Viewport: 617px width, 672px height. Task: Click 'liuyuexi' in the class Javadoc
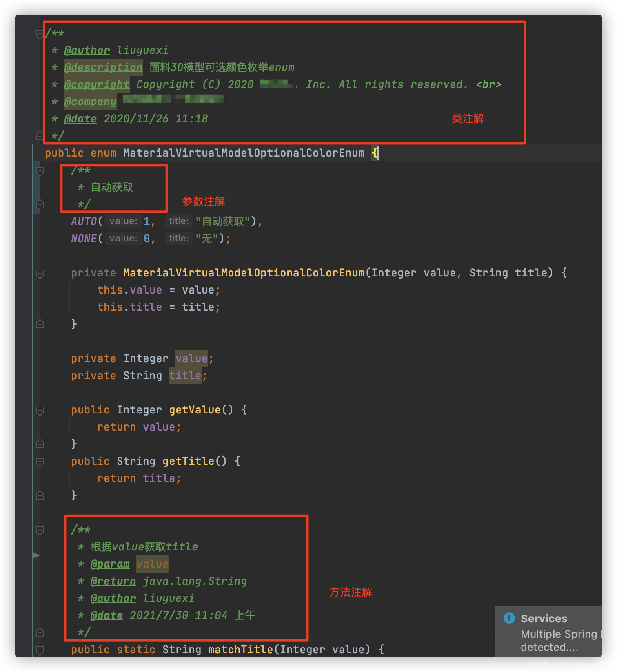(x=143, y=50)
